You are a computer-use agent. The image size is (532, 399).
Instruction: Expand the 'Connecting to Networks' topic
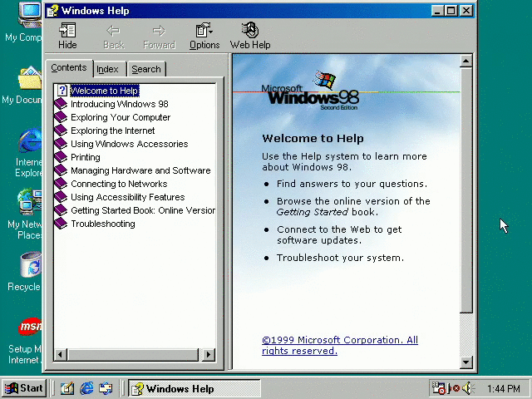pos(119,184)
